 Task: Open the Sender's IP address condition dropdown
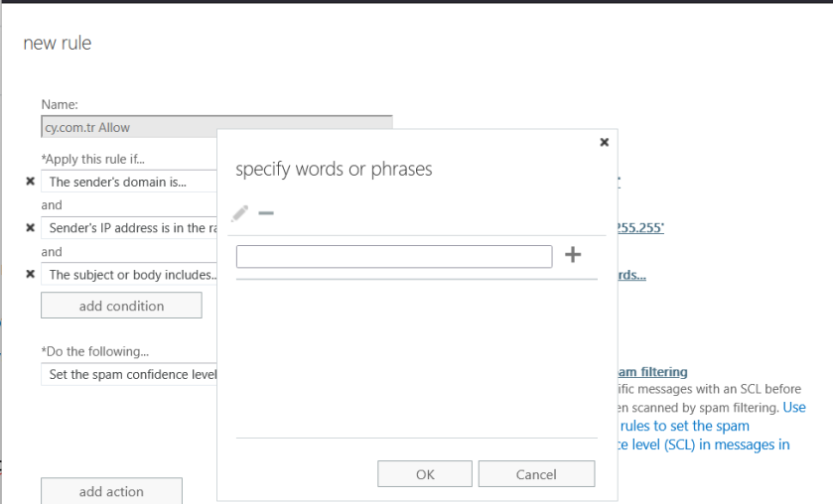(129, 228)
